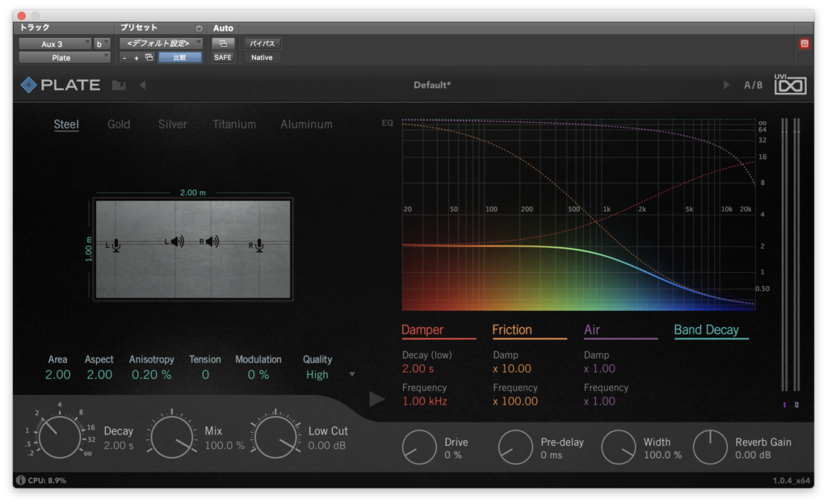This screenshot has height=504, width=827.
Task: Switch to the Damper section
Action: (x=422, y=330)
